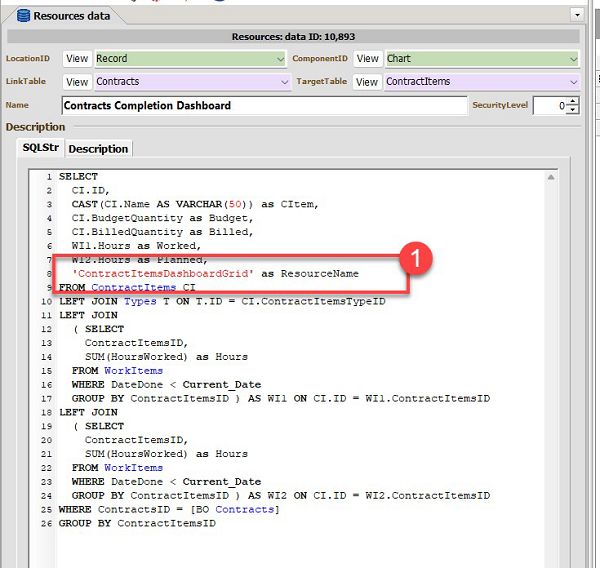Open the TargetTable ContractItems dropdown
This screenshot has height=568, width=600.
[573, 82]
